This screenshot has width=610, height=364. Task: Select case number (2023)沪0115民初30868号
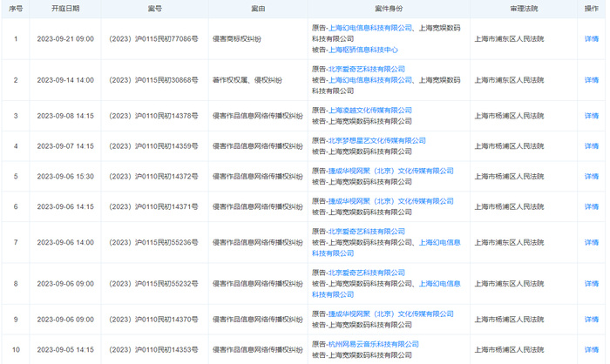153,80
